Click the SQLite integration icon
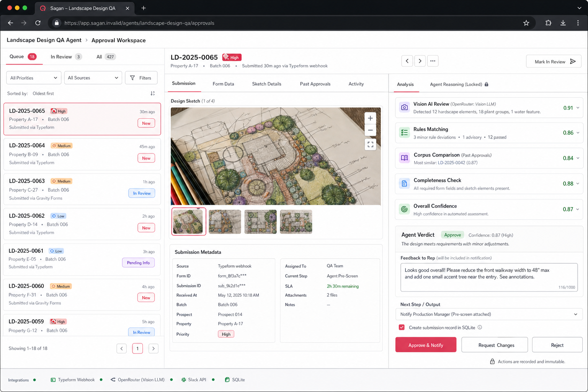The image size is (588, 392). (x=227, y=380)
